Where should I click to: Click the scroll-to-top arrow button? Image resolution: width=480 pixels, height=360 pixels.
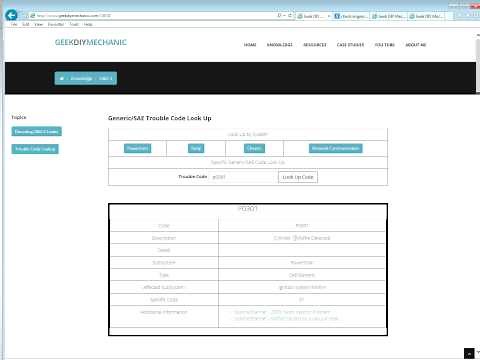469,353
